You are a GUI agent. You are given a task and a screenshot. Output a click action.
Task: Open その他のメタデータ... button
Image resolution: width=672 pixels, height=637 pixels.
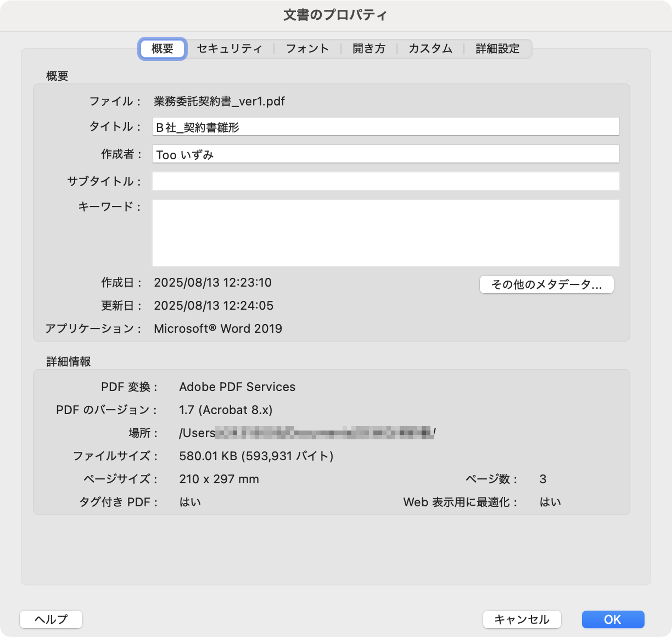point(546,284)
